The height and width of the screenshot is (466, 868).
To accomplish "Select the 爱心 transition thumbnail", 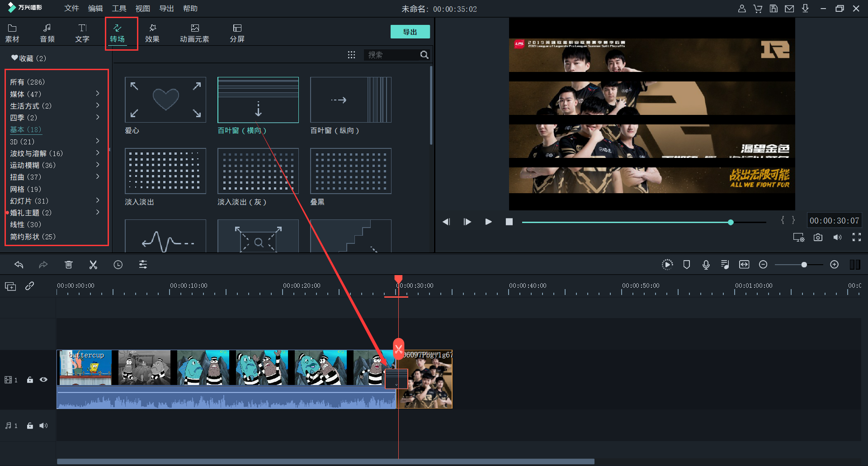I will click(x=165, y=100).
